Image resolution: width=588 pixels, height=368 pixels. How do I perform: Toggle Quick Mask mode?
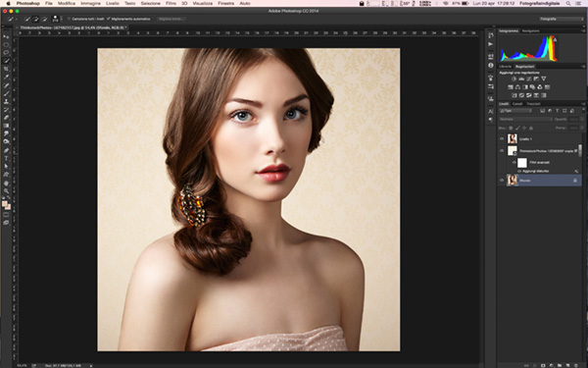click(7, 214)
